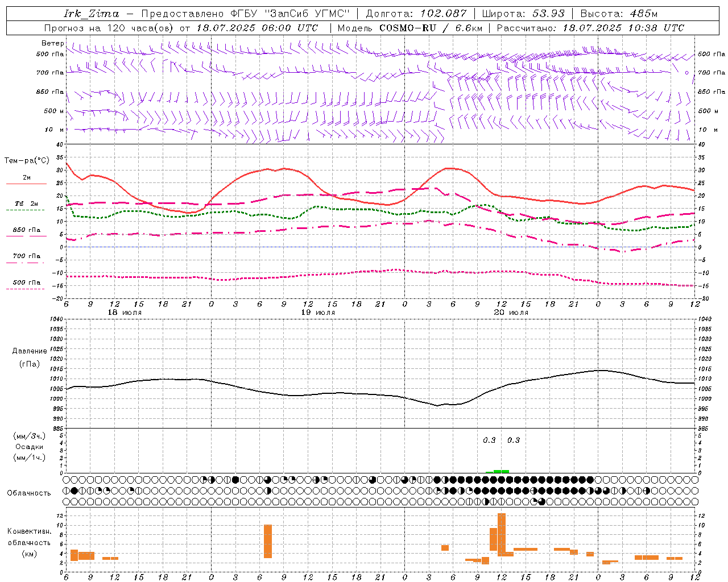Click the Td 2м dew point legend entry
The height and width of the screenshot is (582, 728).
point(26,203)
